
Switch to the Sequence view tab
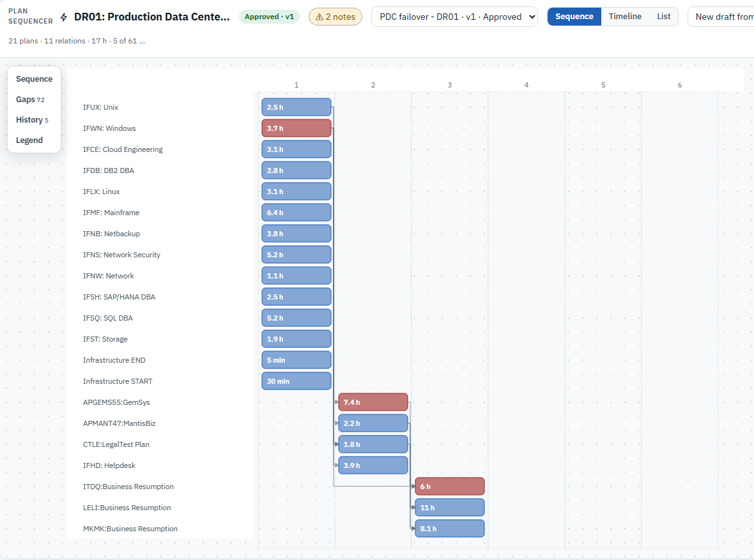574,17
